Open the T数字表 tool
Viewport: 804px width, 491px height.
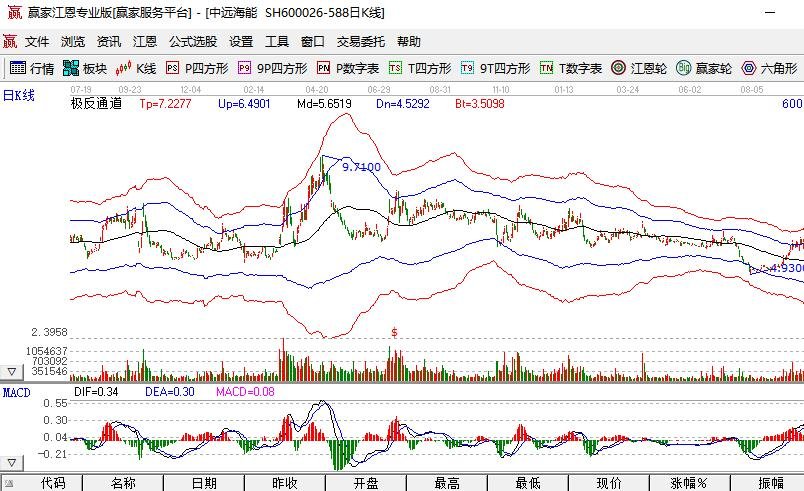pos(571,69)
